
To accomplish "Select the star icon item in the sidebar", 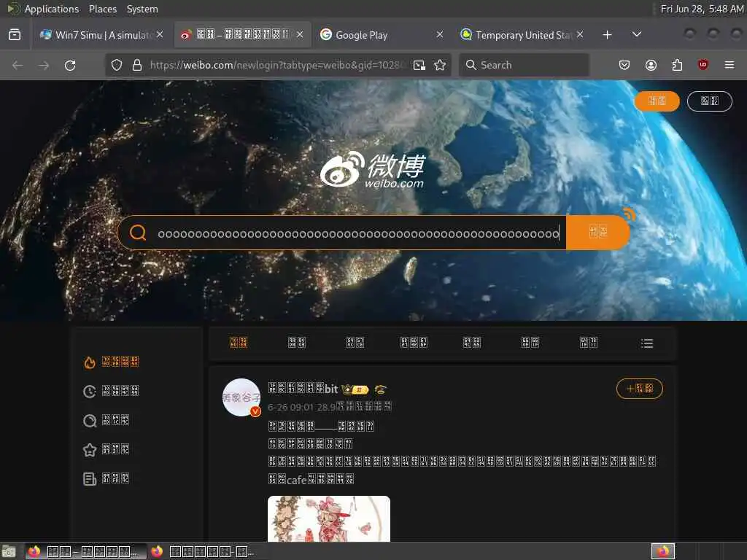I will click(106, 449).
